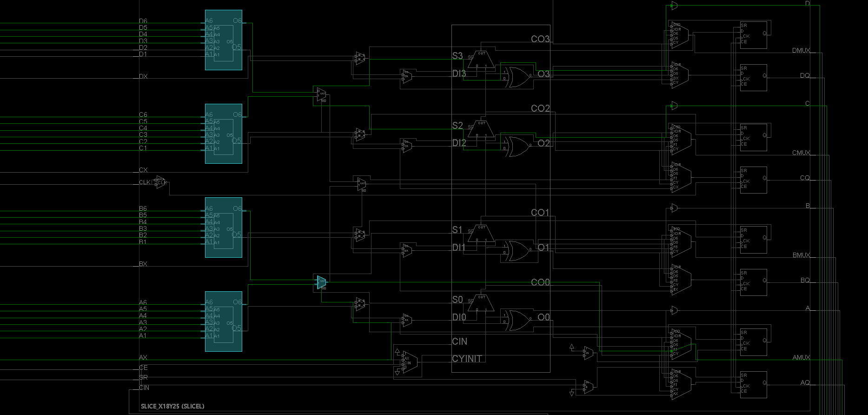Viewport: 868px width, 415px height.
Task: Click the output buffer driving the D pin
Action: pyautogui.click(x=674, y=6)
